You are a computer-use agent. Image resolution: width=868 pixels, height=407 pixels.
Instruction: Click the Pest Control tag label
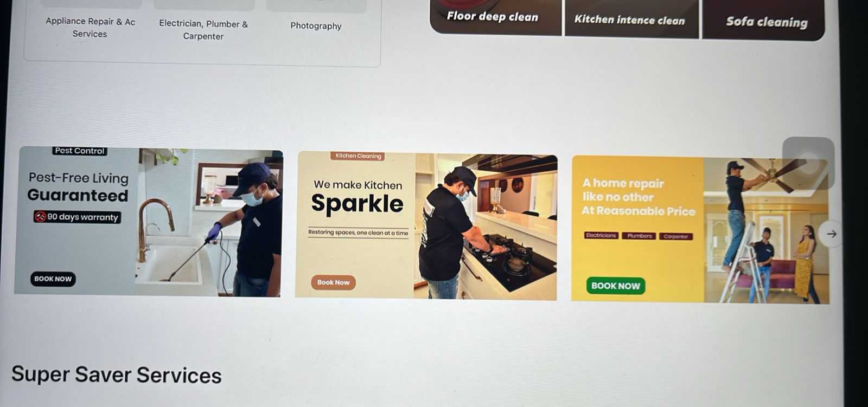[80, 151]
